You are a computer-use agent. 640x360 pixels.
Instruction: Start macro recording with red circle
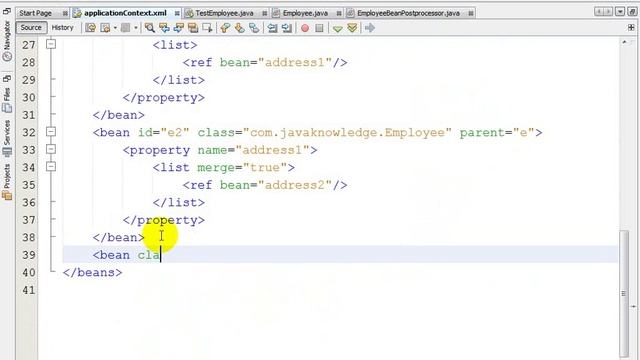[304, 28]
